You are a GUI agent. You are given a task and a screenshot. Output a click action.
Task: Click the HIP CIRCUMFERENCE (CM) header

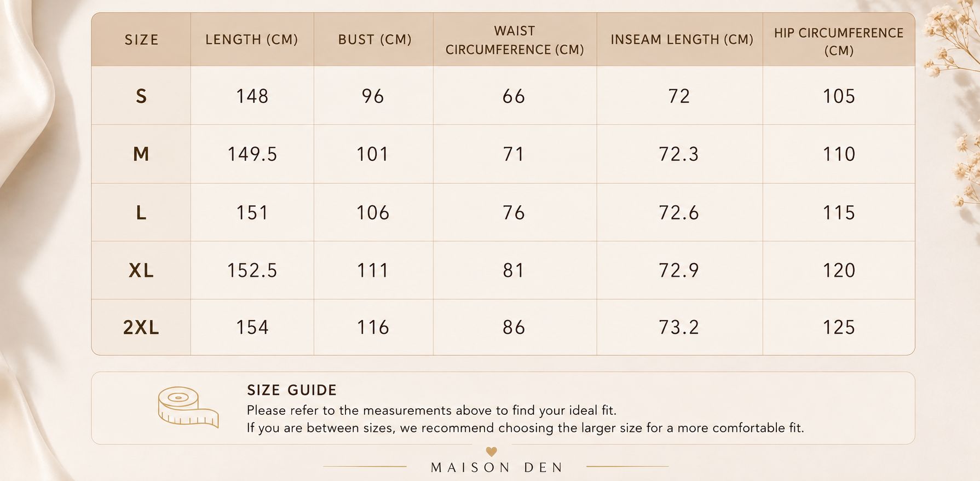click(x=839, y=42)
